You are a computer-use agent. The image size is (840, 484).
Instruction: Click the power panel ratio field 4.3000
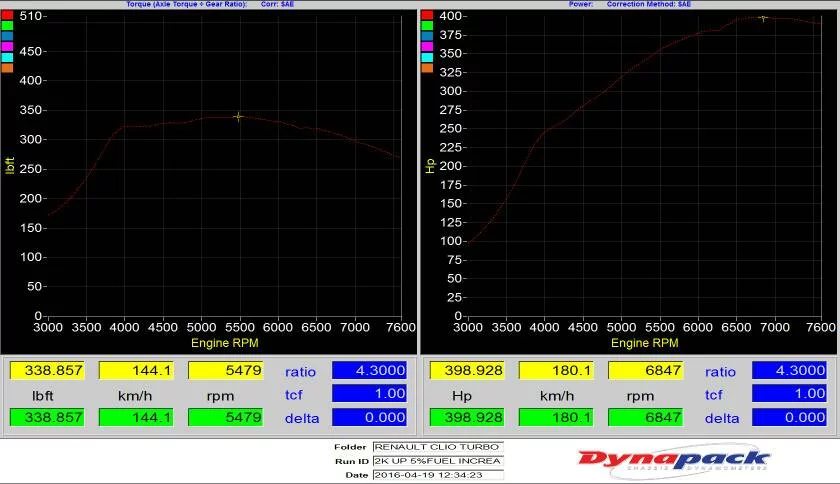[x=789, y=370]
